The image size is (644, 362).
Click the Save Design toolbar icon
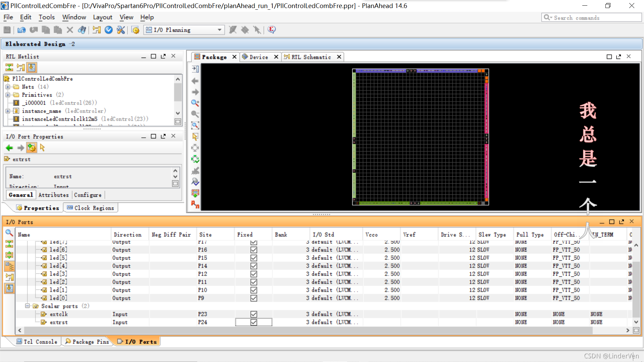[x=7, y=30]
